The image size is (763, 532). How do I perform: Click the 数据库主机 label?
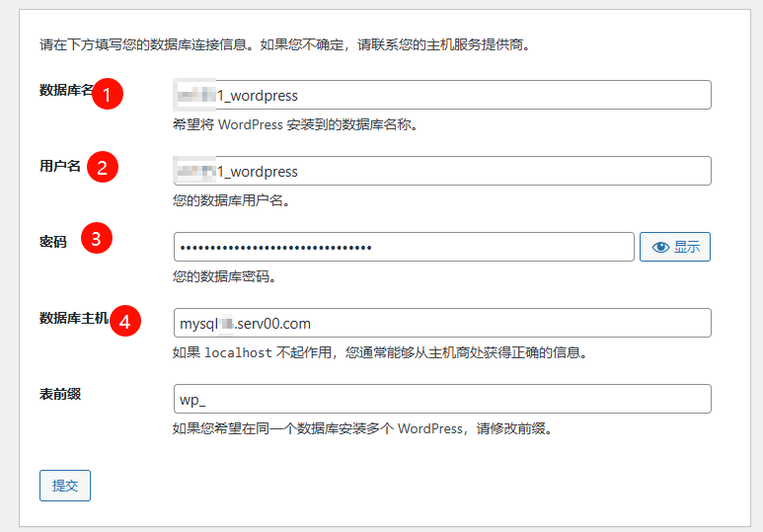pyautogui.click(x=74, y=318)
